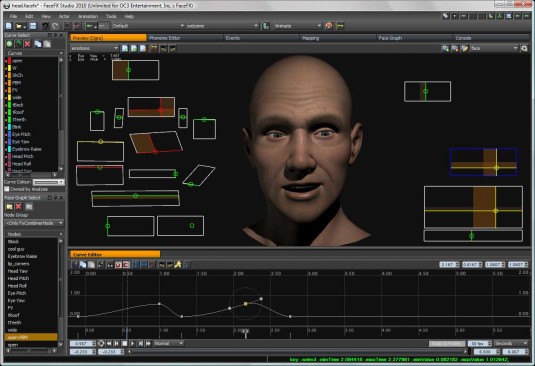The height and width of the screenshot is (366, 535).
Task: Select the open-PBM node in Nodes list
Action: coord(31,337)
